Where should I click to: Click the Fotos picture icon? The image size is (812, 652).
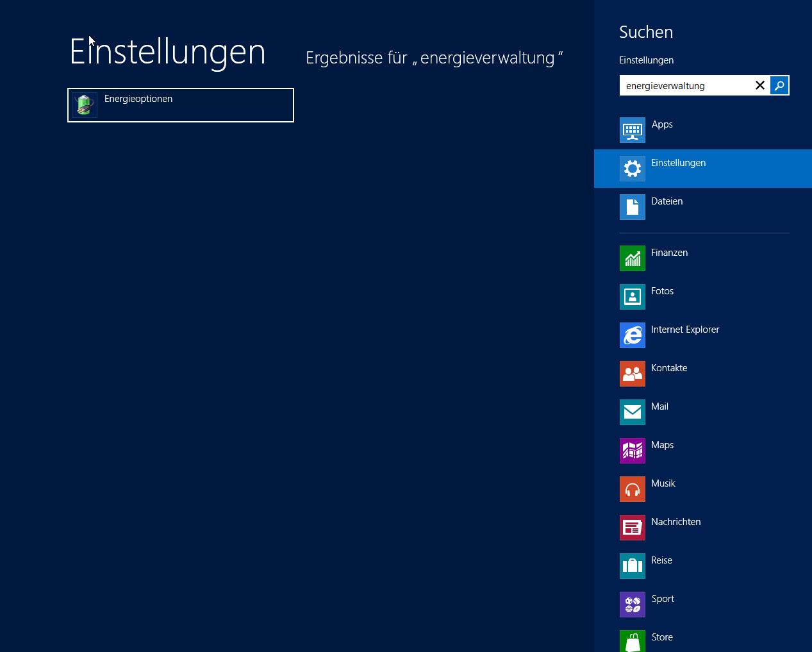[633, 297]
